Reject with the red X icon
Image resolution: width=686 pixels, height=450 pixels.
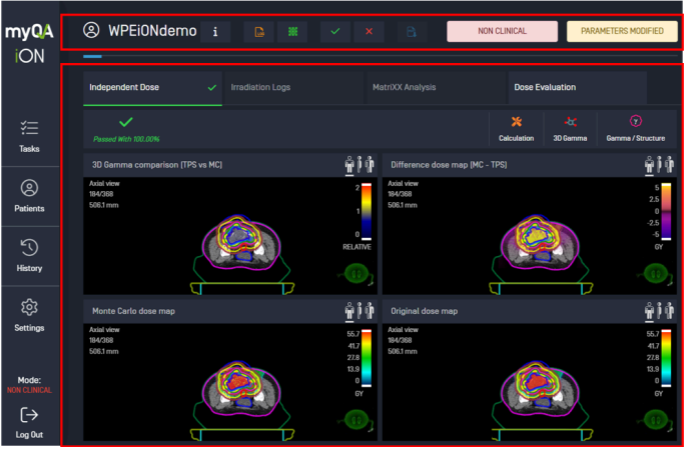pyautogui.click(x=368, y=31)
